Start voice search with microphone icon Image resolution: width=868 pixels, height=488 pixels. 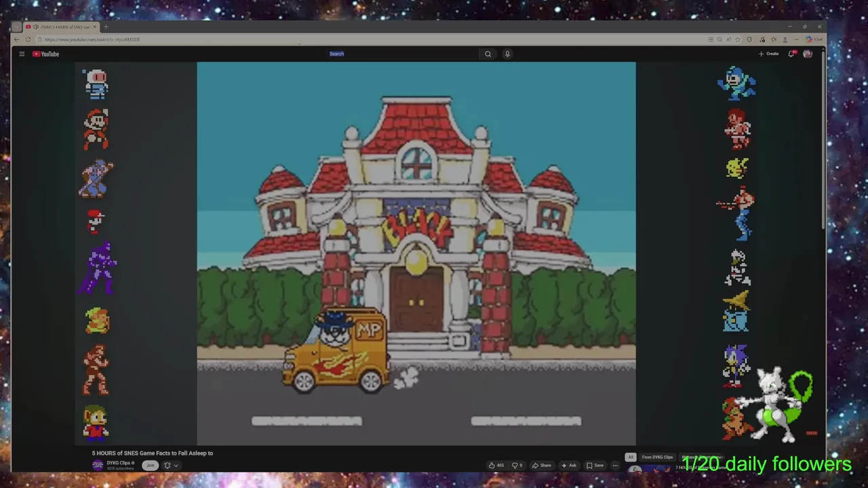pos(507,54)
